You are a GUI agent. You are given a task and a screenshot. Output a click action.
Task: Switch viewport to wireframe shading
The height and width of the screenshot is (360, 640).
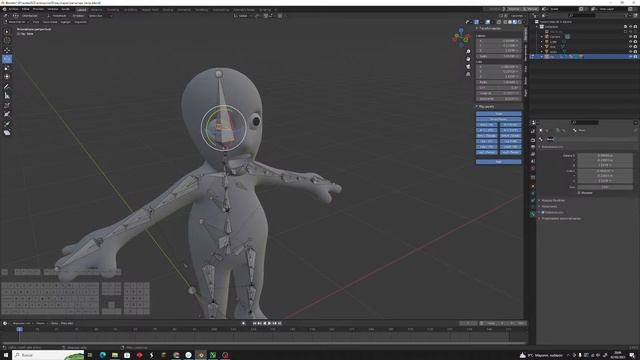505,22
